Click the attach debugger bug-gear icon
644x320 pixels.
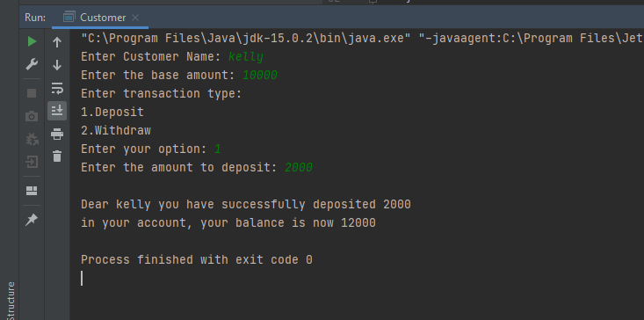[32, 139]
